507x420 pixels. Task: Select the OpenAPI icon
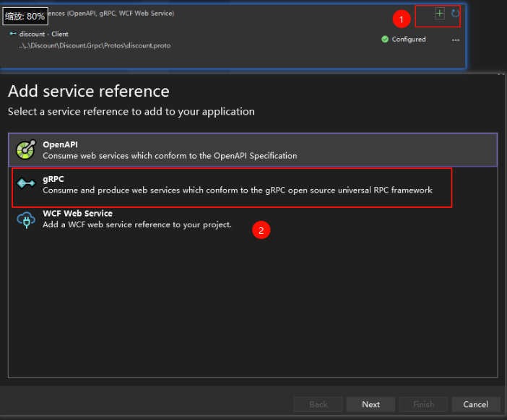26,149
